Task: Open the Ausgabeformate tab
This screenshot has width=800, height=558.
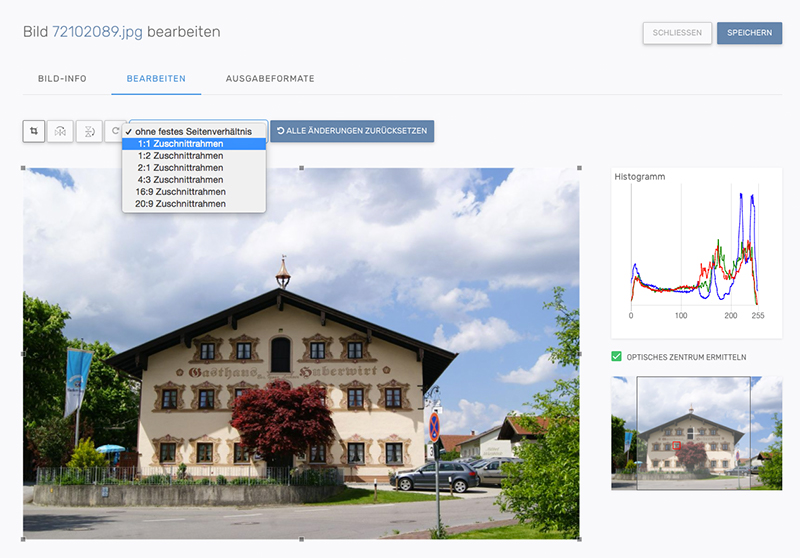Action: tap(270, 78)
